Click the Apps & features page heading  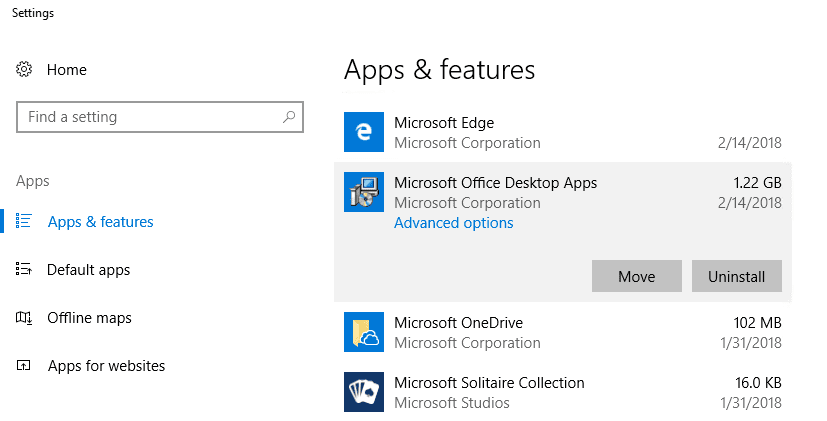pos(439,70)
